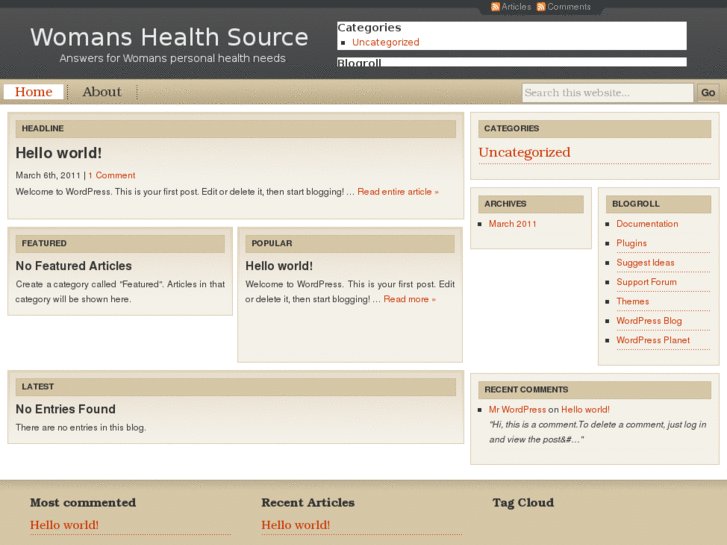Open the Comments feed link
The image size is (727, 545).
pos(569,7)
